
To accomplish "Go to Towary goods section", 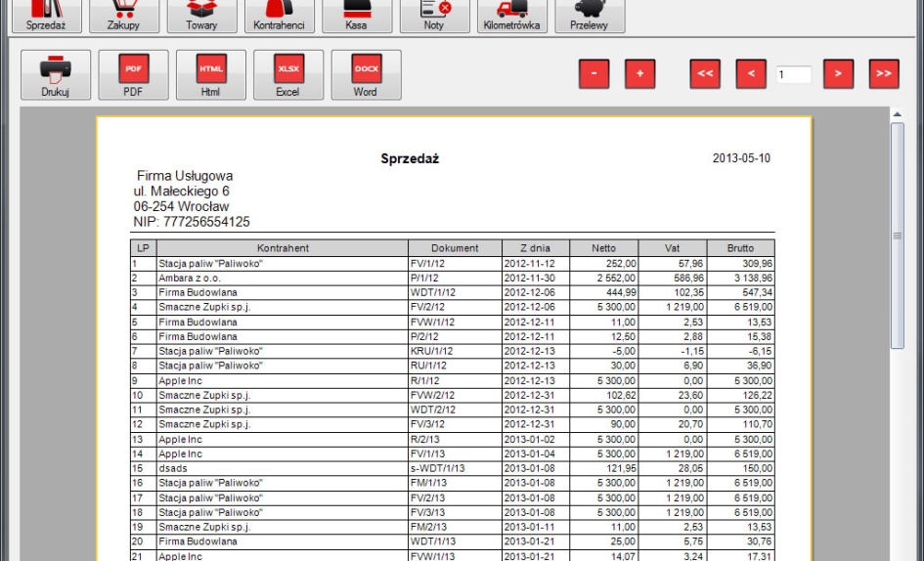I will [x=201, y=15].
